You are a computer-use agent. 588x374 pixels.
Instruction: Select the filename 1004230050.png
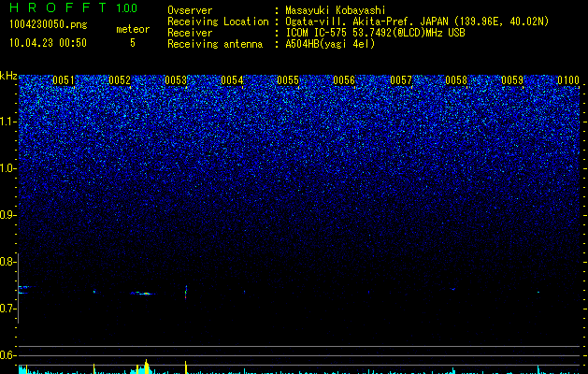coord(49,24)
